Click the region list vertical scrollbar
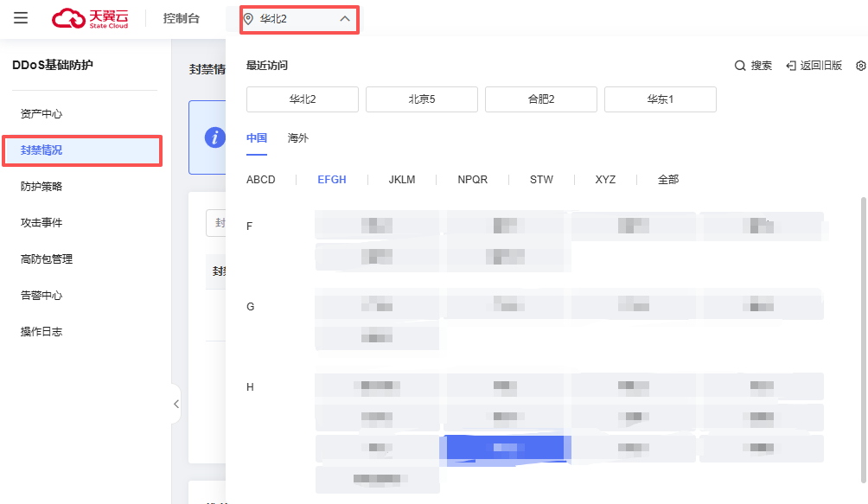Image resolution: width=868 pixels, height=504 pixels. (x=862, y=337)
